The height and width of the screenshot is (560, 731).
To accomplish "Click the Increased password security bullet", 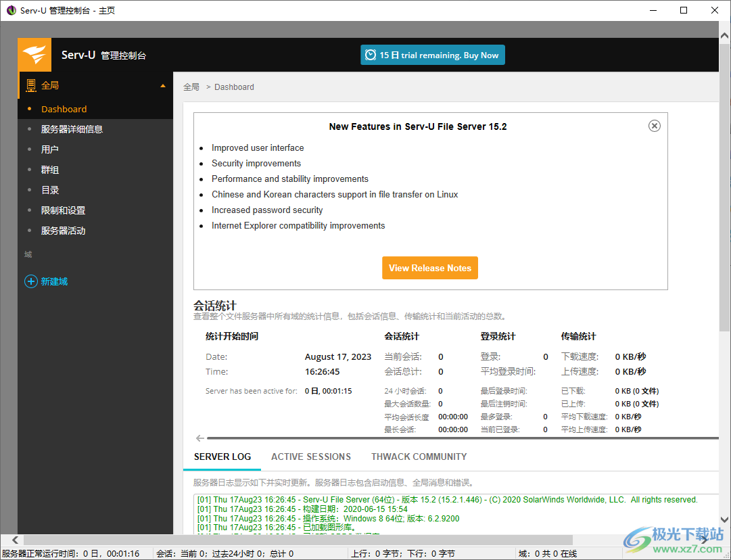I will click(x=267, y=210).
